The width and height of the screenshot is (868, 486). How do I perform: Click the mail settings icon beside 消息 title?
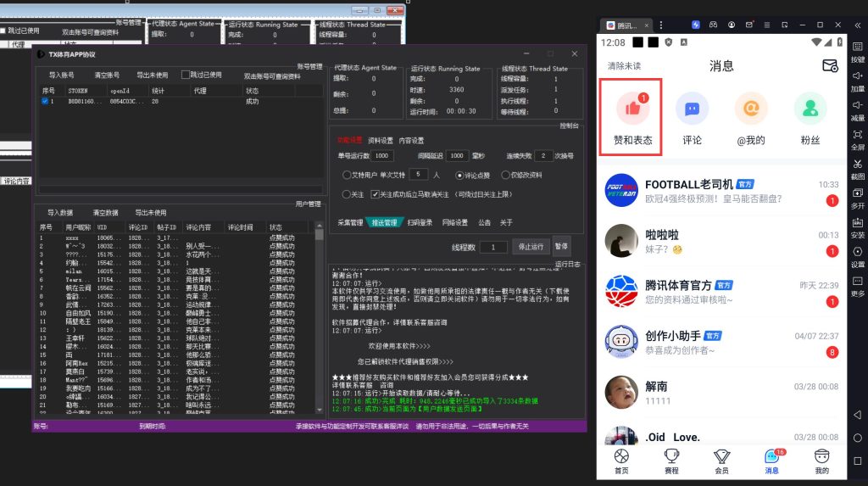[830, 66]
